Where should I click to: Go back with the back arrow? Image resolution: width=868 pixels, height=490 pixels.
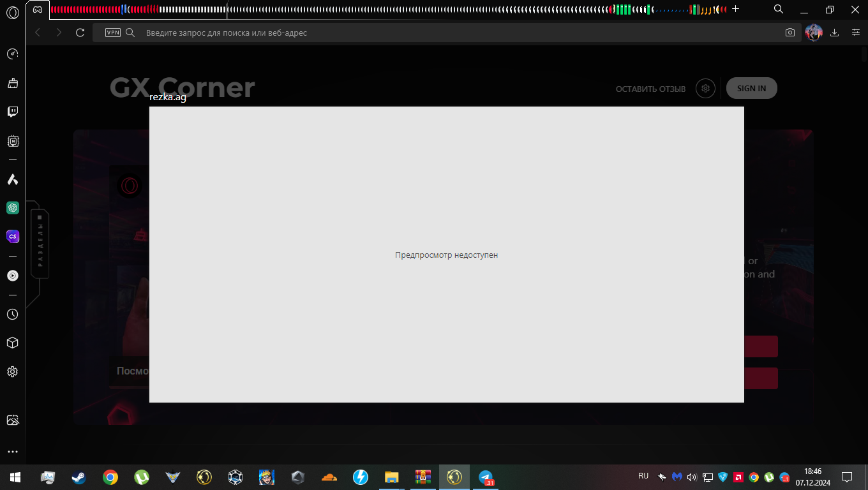[38, 33]
